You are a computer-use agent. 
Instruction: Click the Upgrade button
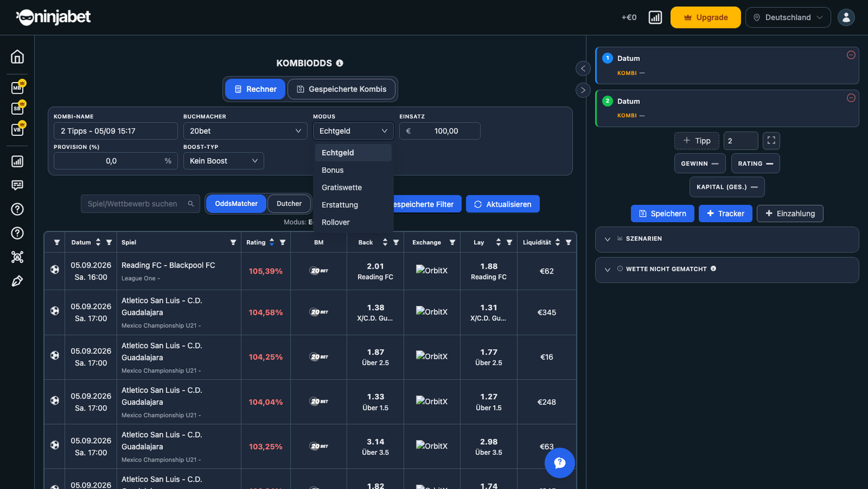pos(706,17)
